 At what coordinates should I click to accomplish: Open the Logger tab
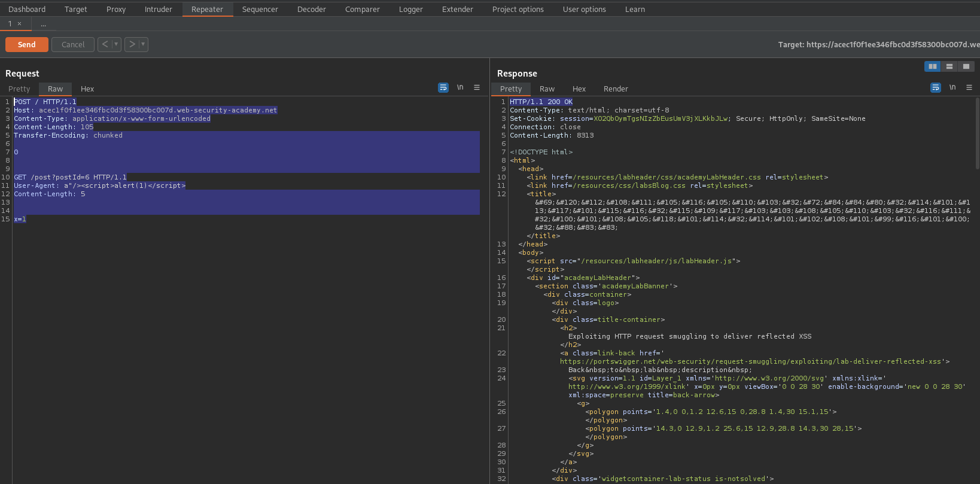(x=411, y=9)
